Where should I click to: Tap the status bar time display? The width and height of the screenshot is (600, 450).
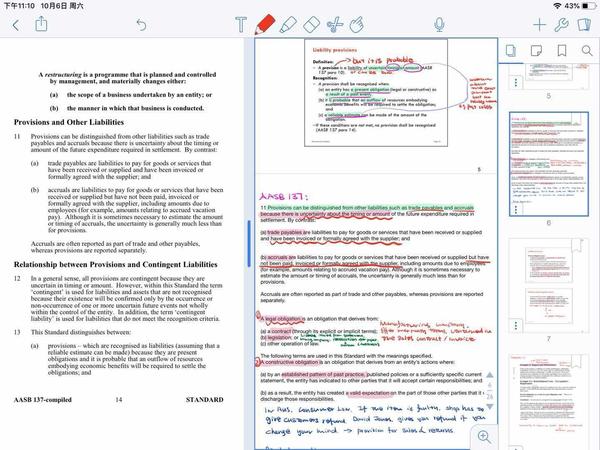(19, 6)
